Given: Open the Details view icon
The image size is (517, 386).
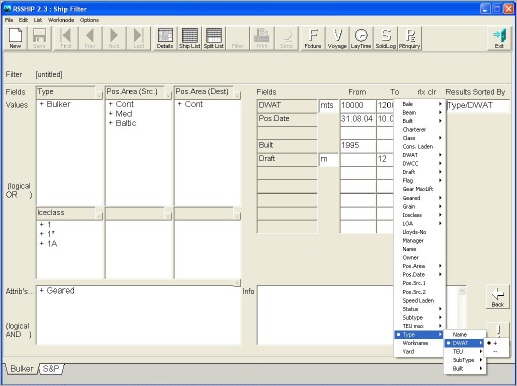Looking at the screenshot, I should [165, 38].
